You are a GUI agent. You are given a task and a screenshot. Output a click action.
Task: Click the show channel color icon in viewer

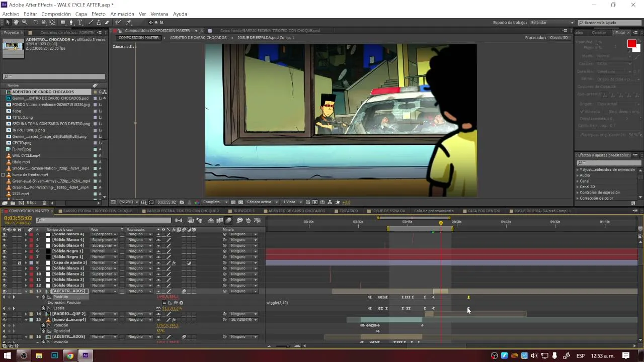(197, 202)
